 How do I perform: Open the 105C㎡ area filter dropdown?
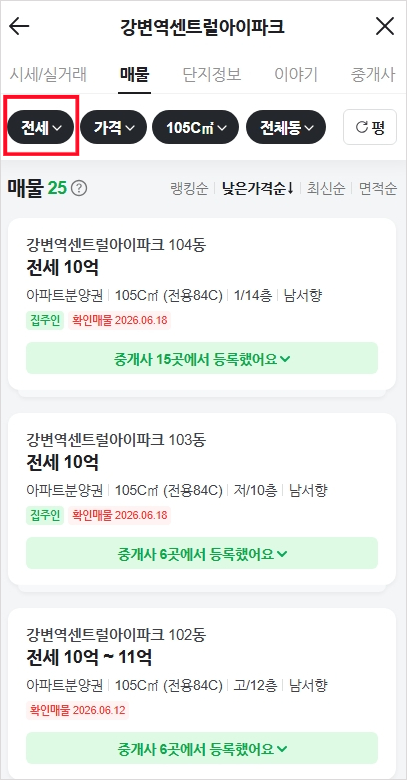click(x=196, y=127)
